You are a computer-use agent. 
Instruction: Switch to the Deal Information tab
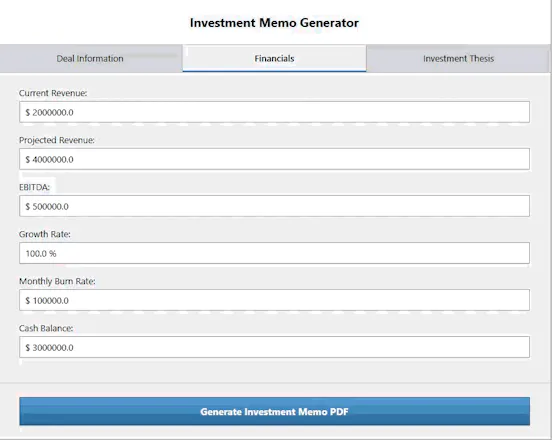click(91, 58)
